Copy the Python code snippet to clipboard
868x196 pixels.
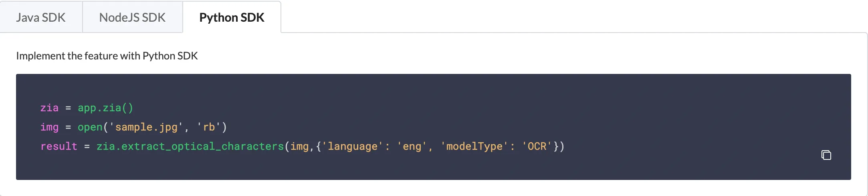click(826, 155)
